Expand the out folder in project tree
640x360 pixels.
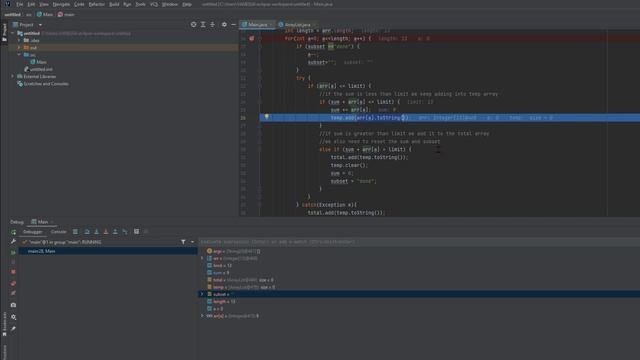pos(19,48)
